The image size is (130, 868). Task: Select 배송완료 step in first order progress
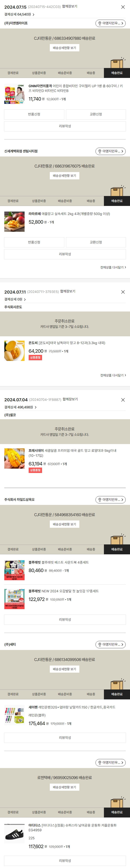point(117,73)
